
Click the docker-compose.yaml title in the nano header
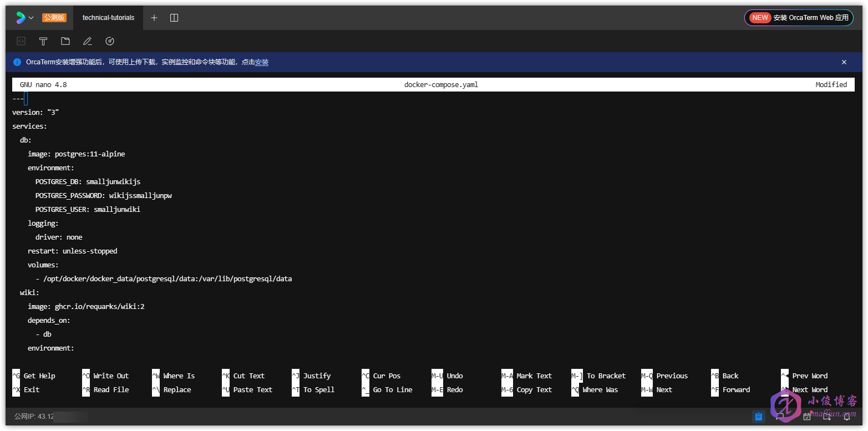[x=441, y=85]
